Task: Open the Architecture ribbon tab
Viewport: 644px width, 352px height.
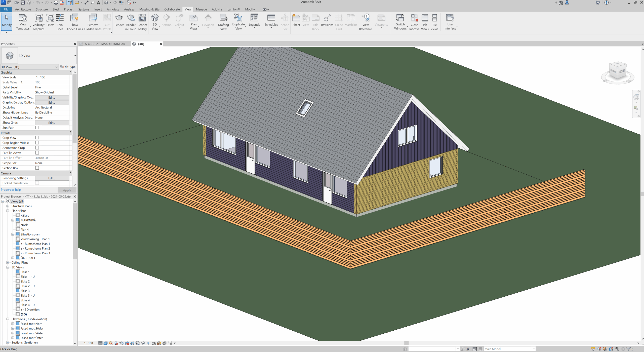Action: (23, 9)
